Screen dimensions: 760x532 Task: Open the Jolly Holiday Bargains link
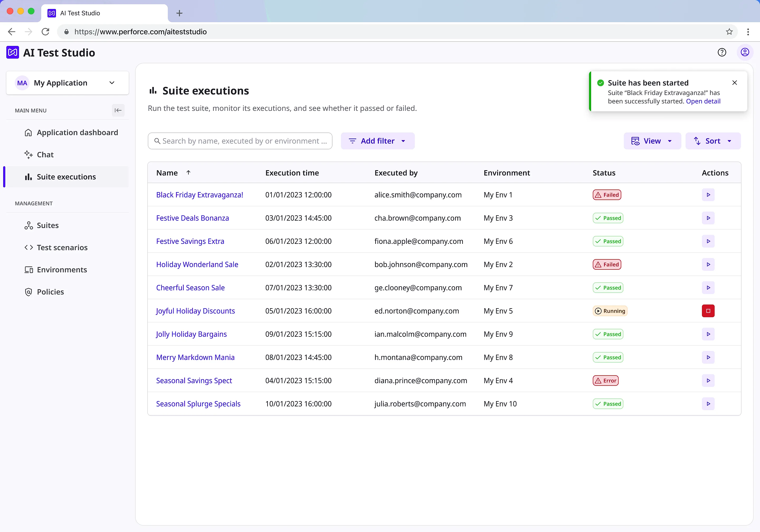[x=191, y=334]
